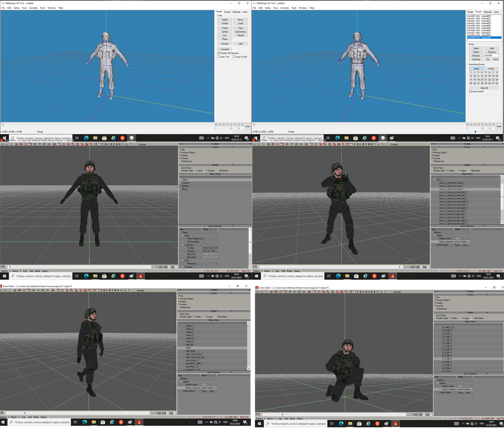Image resolution: width=504 pixels, height=428 pixels.
Task: Open Edge from taskbar under MilkShape Model-tab window
Action: pyautogui.click(x=86, y=138)
